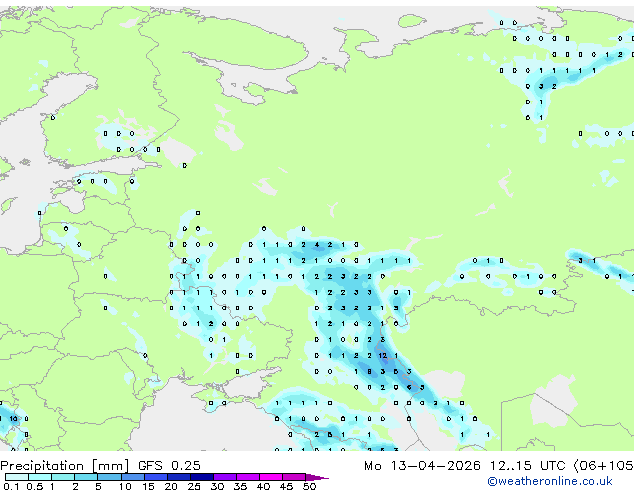Viewport: 634px width, 490px height.
Task: Click the 25–30 mm legend swatch
Action: point(201,477)
